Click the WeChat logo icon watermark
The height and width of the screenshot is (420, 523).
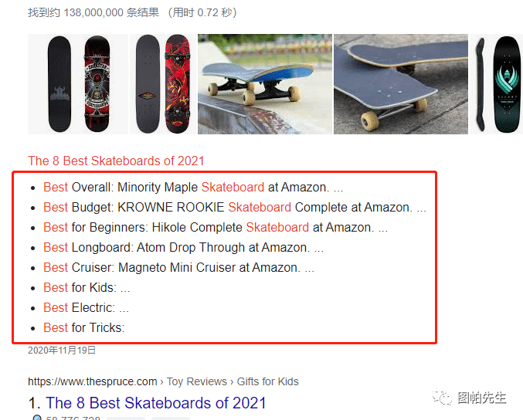pos(443,398)
